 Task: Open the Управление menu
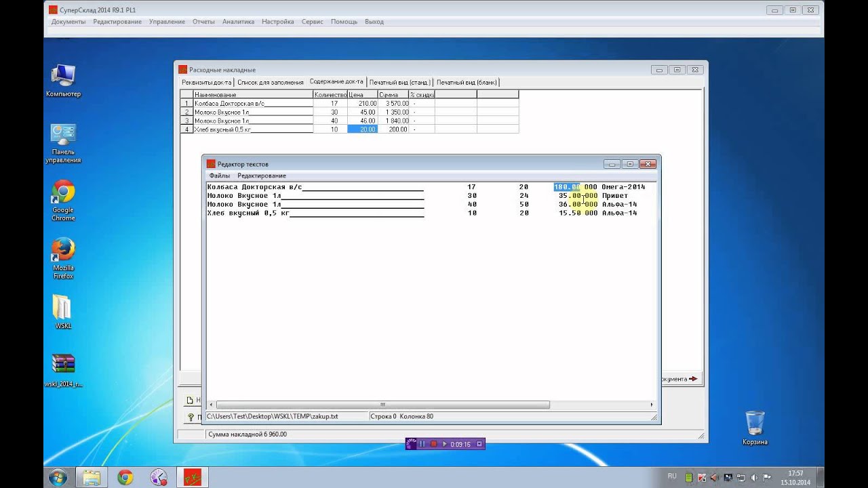coord(167,22)
